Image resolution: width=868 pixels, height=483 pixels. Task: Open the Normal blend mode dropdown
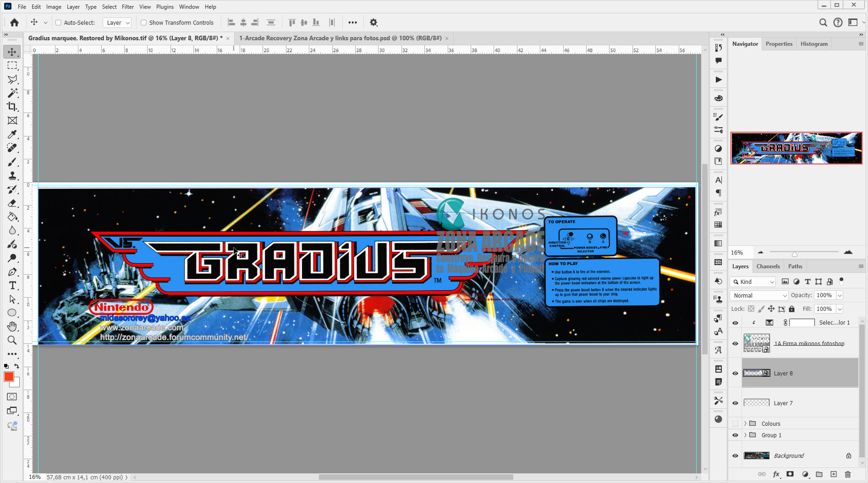[x=758, y=295]
